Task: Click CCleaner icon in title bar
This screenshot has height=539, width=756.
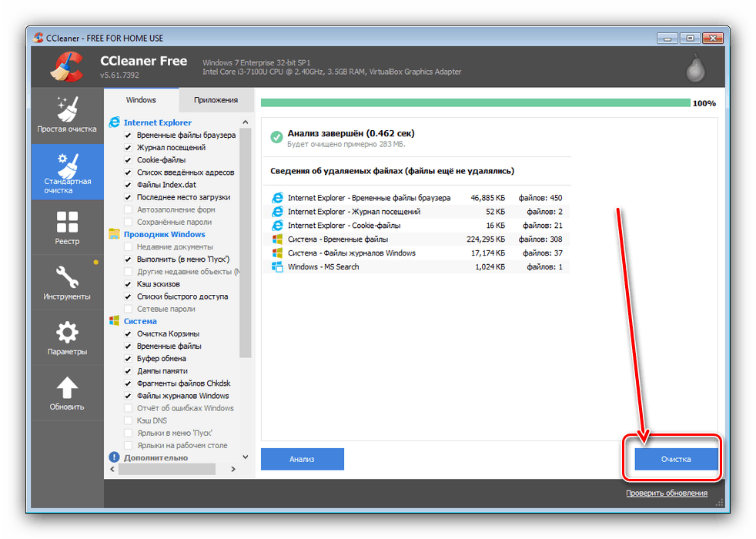Action: (38, 38)
